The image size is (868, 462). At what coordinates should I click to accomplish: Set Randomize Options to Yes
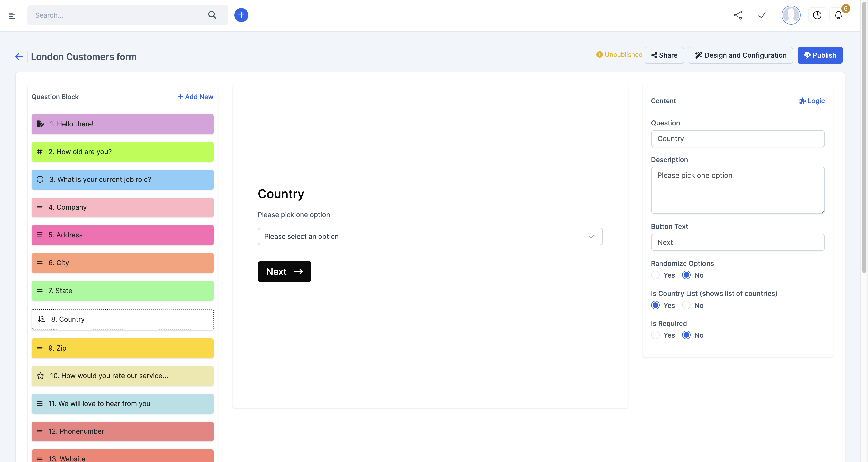coord(655,275)
